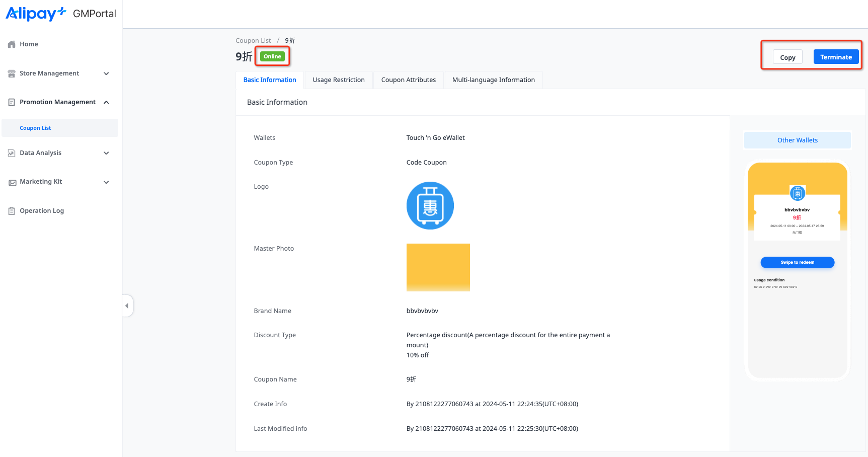The height and width of the screenshot is (457, 868).
Task: Click the Terminate button
Action: [x=835, y=57]
